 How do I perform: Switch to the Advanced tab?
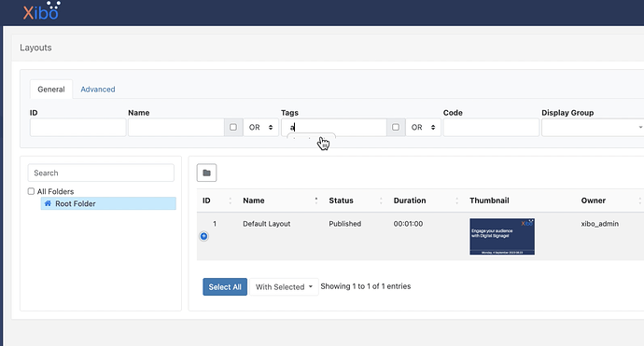98,90
